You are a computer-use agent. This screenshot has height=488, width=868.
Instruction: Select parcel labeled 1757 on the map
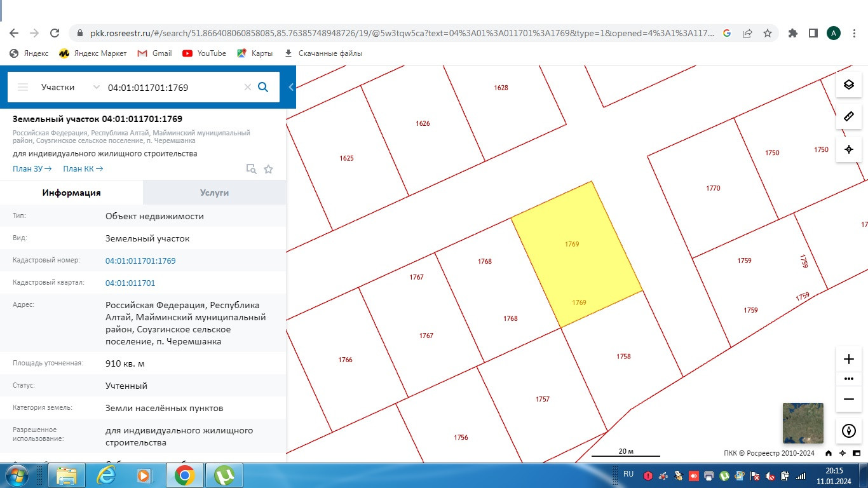[542, 399]
